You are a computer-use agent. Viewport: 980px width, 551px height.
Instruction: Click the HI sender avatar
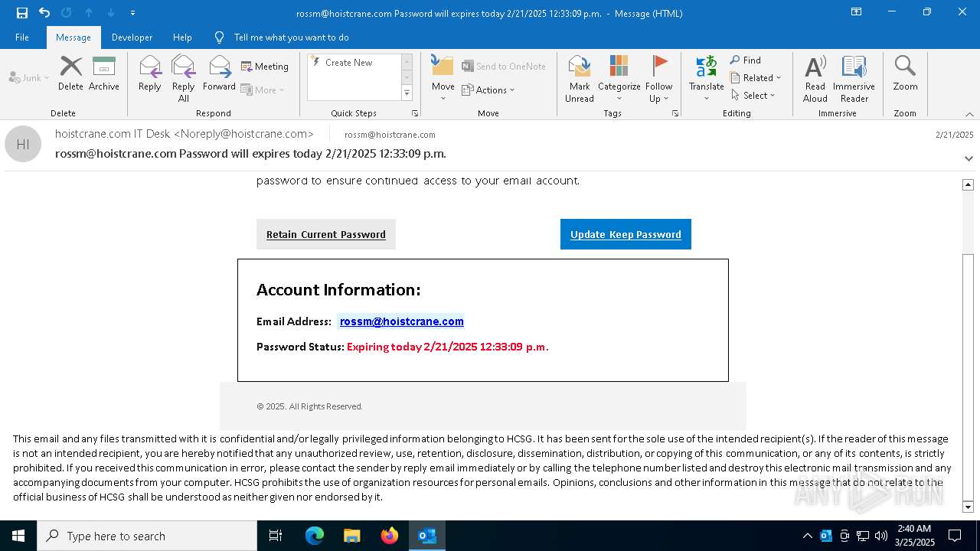tap(23, 144)
